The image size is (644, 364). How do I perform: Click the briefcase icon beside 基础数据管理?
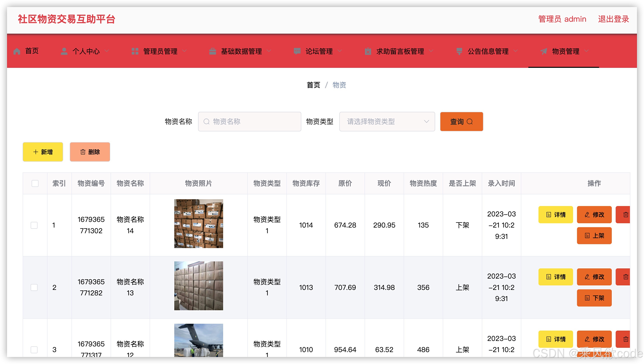tap(213, 51)
